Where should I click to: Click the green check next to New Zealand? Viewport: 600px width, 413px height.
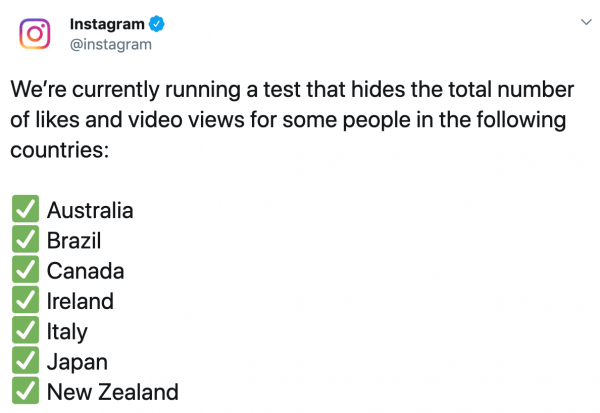(25, 390)
